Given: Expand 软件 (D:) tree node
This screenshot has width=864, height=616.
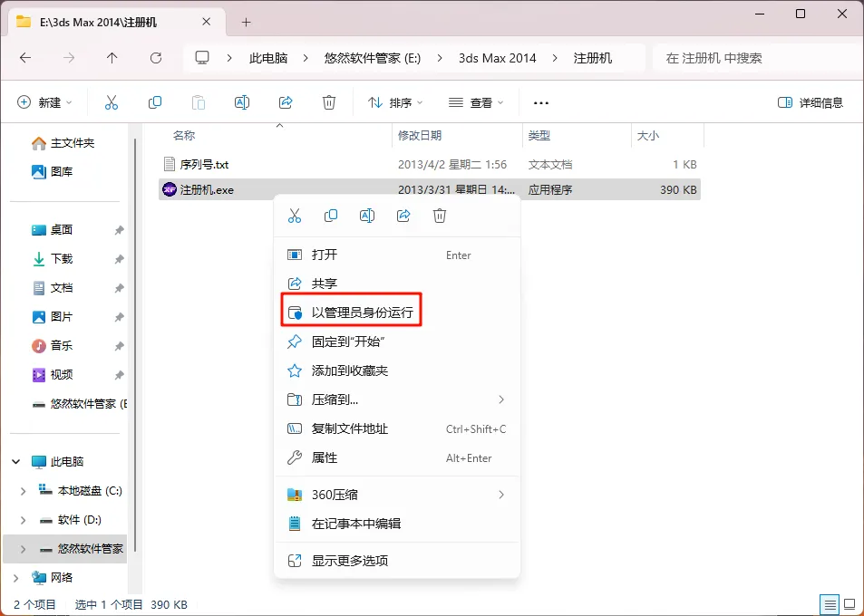Looking at the screenshot, I should (x=24, y=520).
